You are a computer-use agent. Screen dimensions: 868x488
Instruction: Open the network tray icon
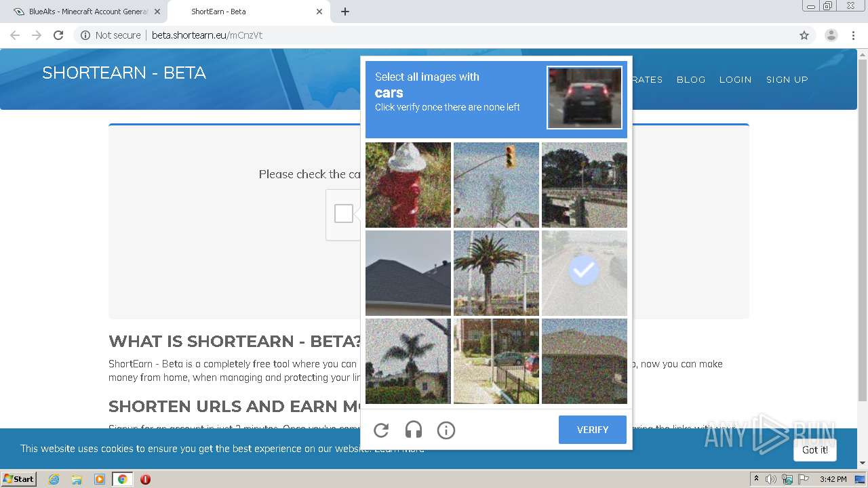[x=787, y=479]
